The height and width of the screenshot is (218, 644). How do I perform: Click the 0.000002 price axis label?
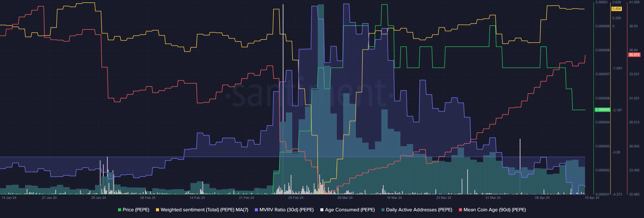(x=602, y=170)
